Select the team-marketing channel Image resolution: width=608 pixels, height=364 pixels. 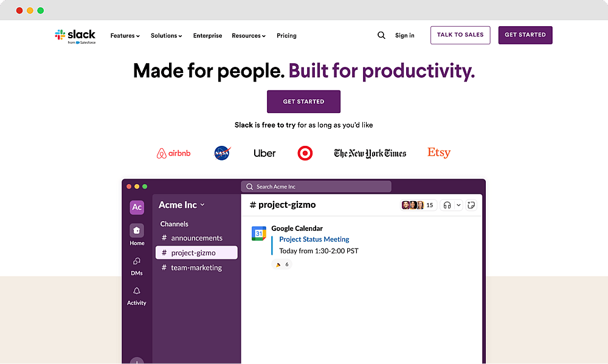pos(196,267)
